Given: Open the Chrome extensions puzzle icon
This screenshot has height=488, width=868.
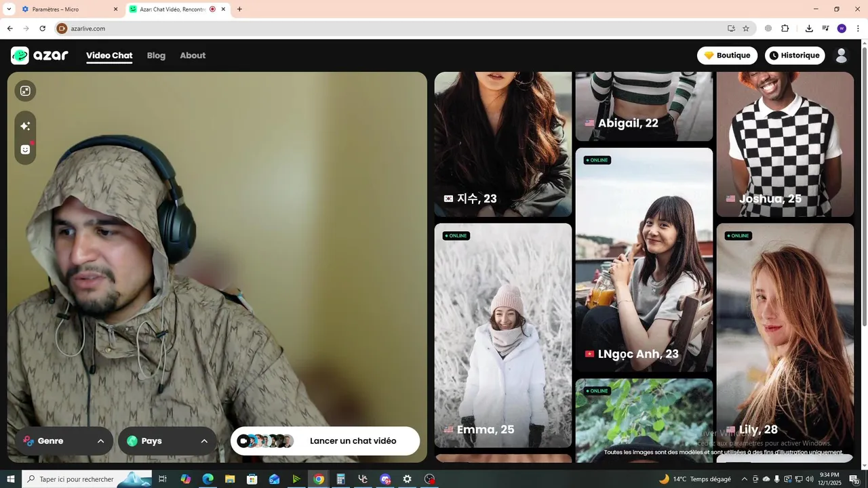Looking at the screenshot, I should pos(785,28).
